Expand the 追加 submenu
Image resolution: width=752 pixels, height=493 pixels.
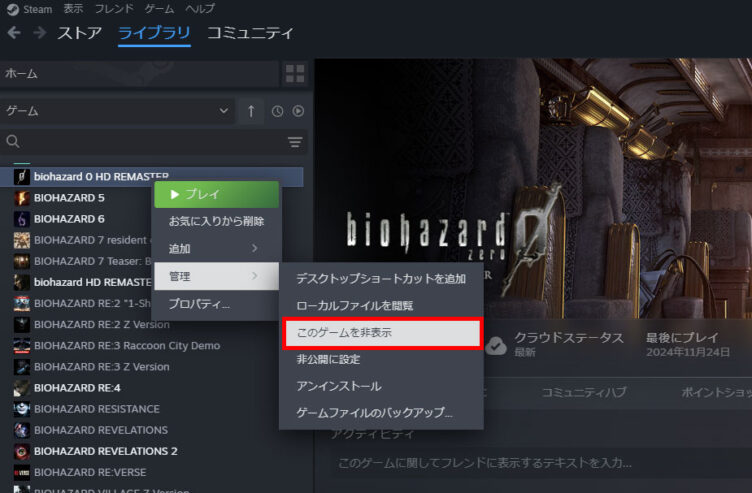215,248
